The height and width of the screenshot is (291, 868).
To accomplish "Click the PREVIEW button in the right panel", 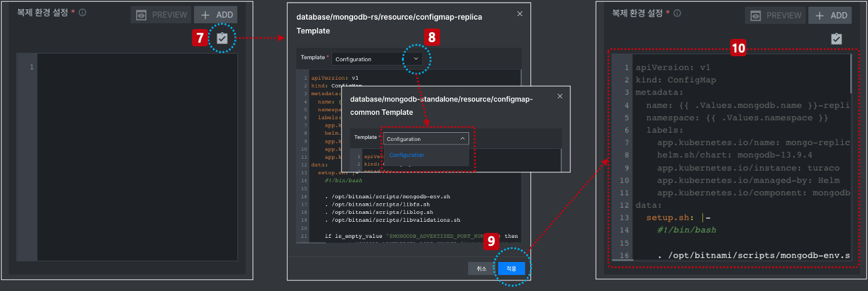I will click(x=775, y=15).
